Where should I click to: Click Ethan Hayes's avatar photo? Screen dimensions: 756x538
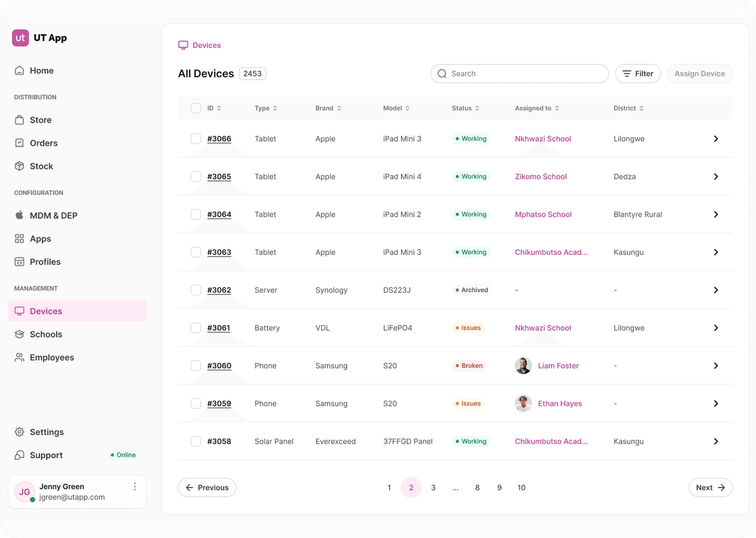[523, 403]
